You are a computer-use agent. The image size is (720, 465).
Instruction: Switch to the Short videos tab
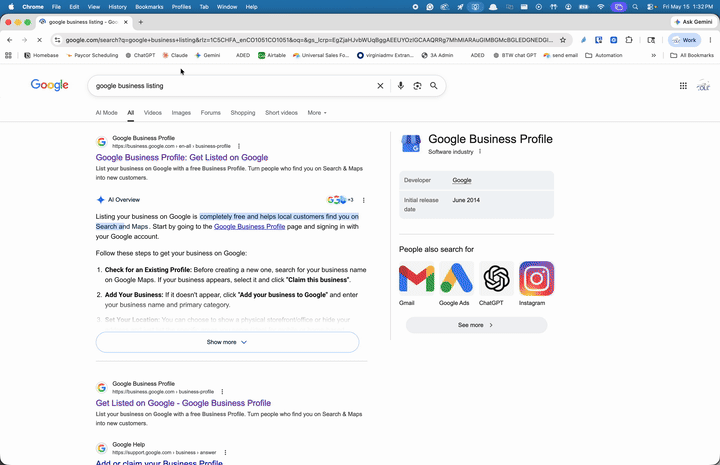281,112
